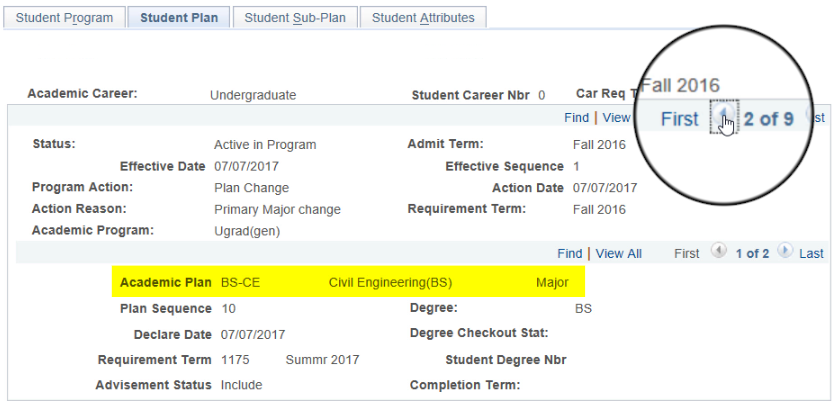Click the Find link in the upper header row

tap(576, 118)
